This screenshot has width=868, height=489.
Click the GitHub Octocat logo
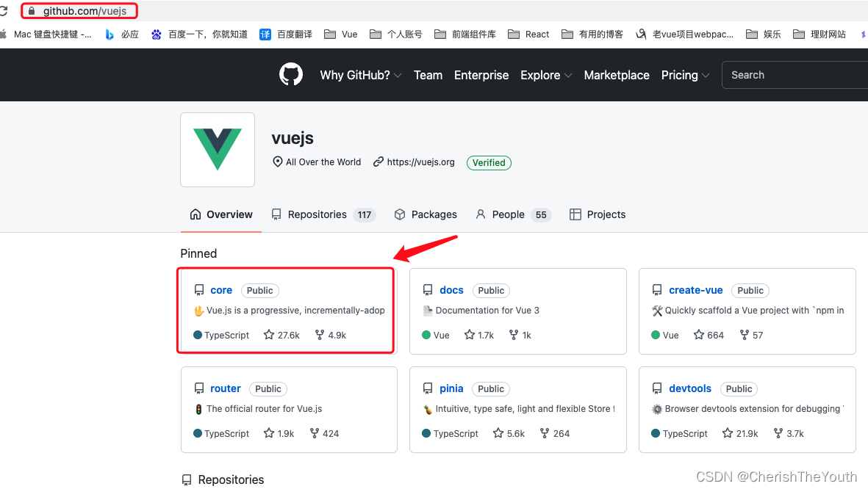click(291, 75)
